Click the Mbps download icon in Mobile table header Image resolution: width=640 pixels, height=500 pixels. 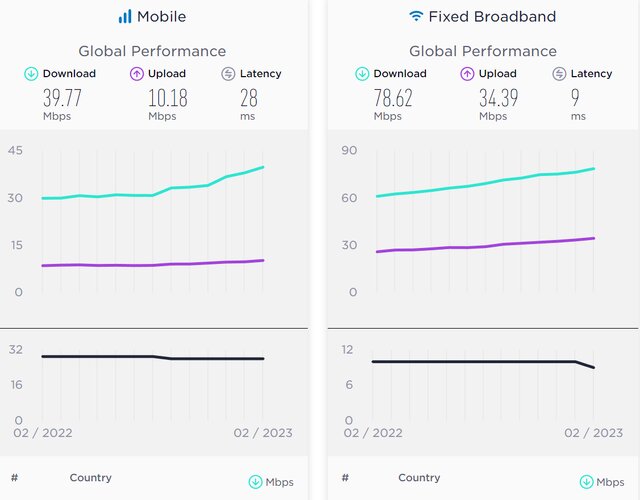[x=255, y=482]
